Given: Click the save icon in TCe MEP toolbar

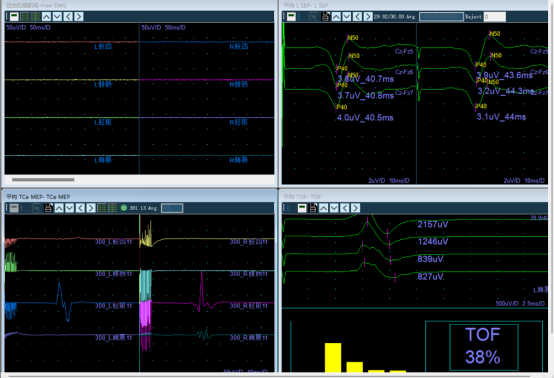Looking at the screenshot, I should click(48, 208).
